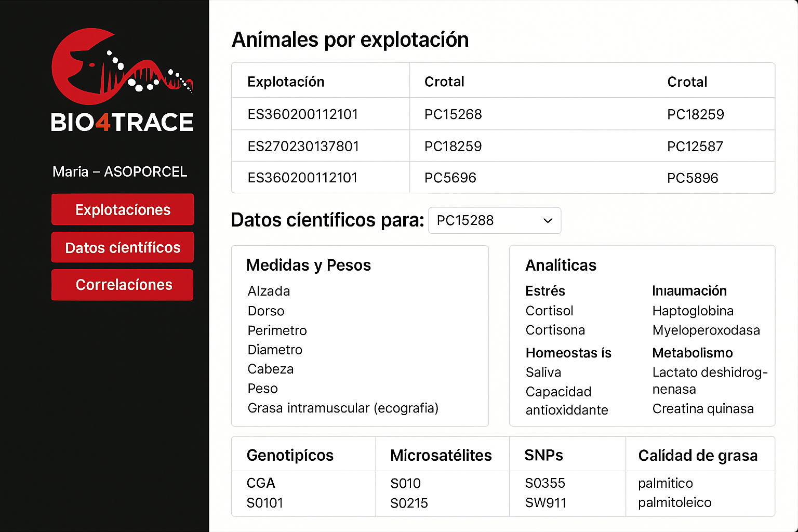Viewport: 798px width, 532px height.
Task: Select the Alzada measurement
Action: tap(269, 291)
